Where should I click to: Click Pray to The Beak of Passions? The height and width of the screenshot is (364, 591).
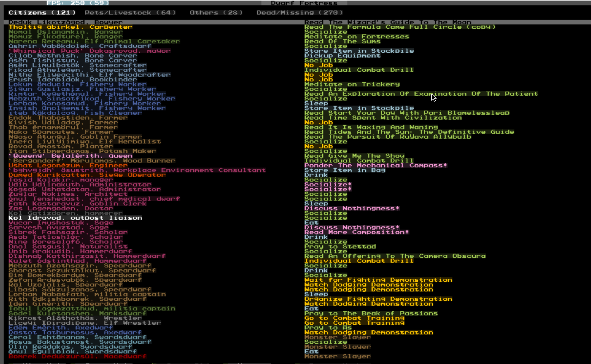pyautogui.click(x=371, y=313)
